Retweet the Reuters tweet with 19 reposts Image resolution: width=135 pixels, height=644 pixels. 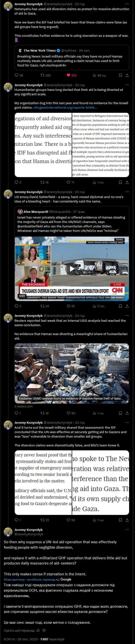coord(42,413)
